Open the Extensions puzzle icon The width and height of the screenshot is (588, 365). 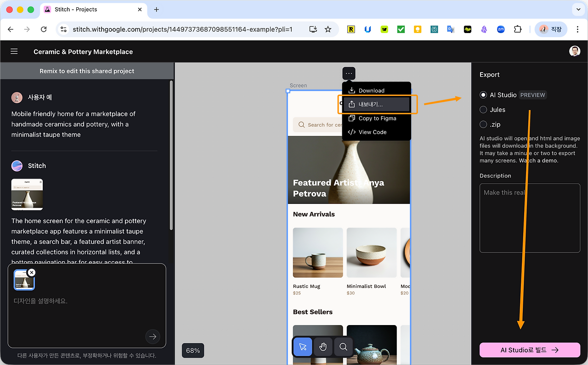[518, 29]
